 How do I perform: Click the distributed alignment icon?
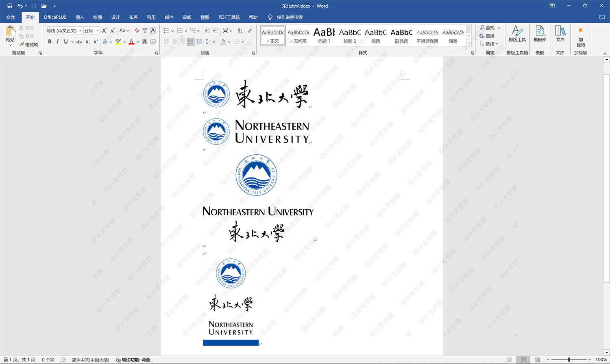198,41
